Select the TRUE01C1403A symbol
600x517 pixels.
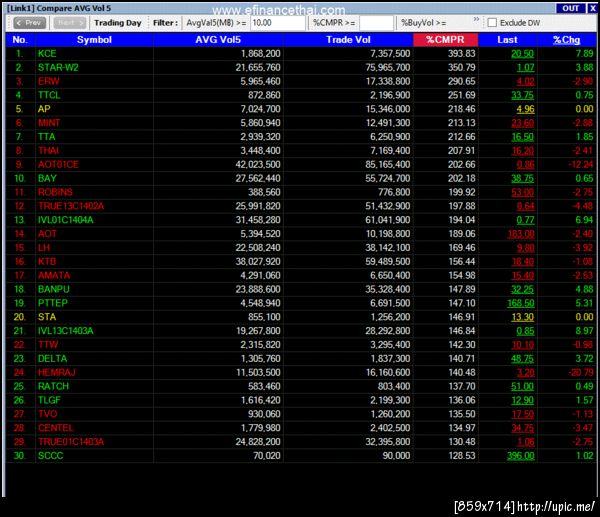coord(71,442)
